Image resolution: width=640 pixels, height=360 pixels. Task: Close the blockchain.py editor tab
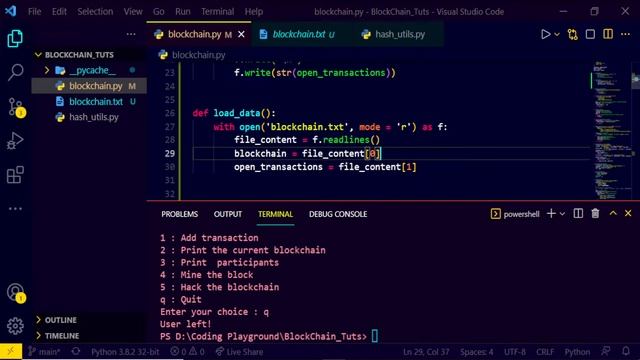[241, 34]
